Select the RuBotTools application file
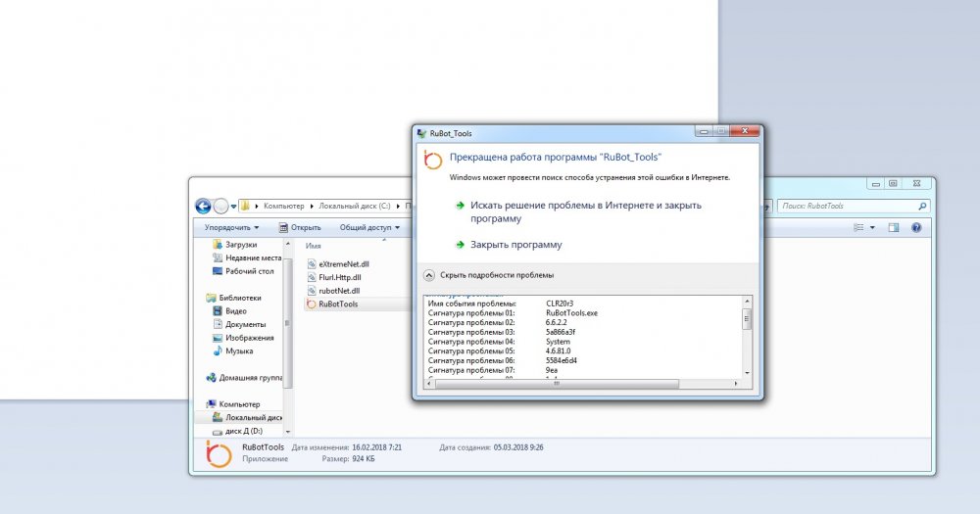 [337, 304]
